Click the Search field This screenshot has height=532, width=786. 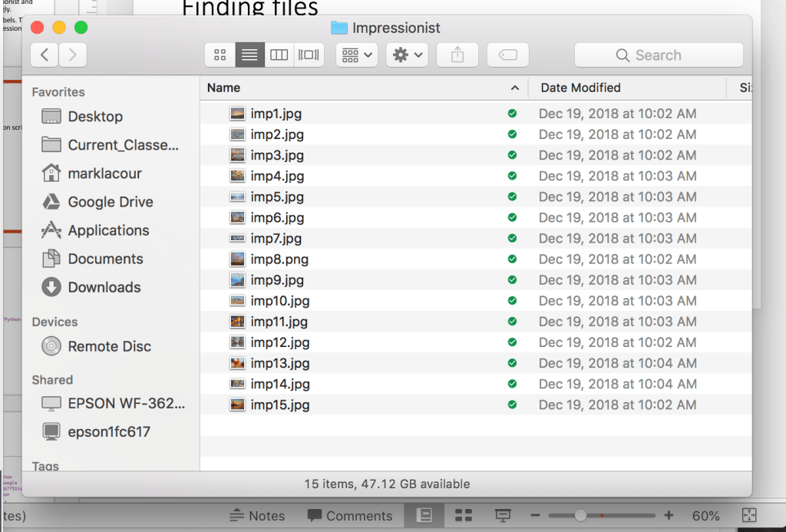point(659,55)
